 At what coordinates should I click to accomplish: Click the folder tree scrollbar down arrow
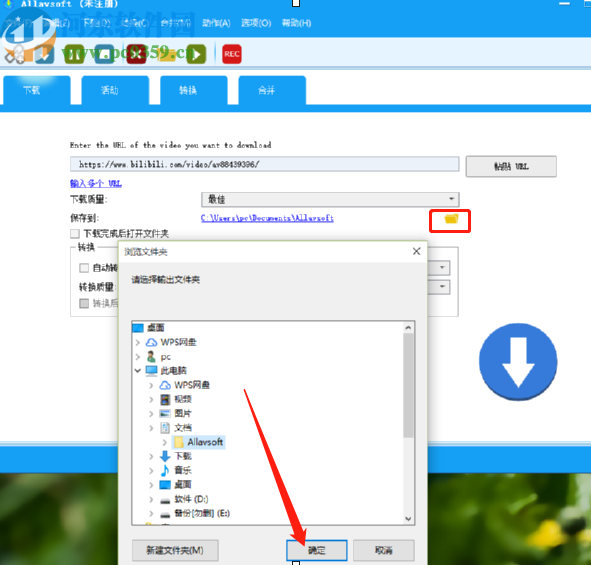[x=408, y=519]
